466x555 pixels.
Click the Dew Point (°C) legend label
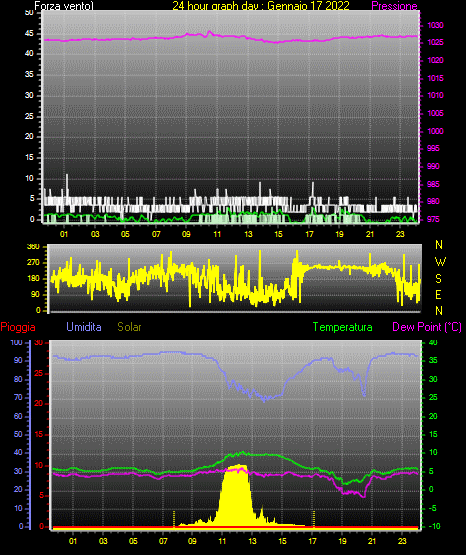click(x=427, y=327)
